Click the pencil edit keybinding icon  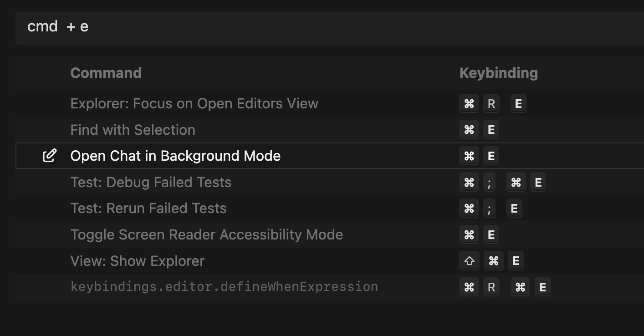click(50, 156)
